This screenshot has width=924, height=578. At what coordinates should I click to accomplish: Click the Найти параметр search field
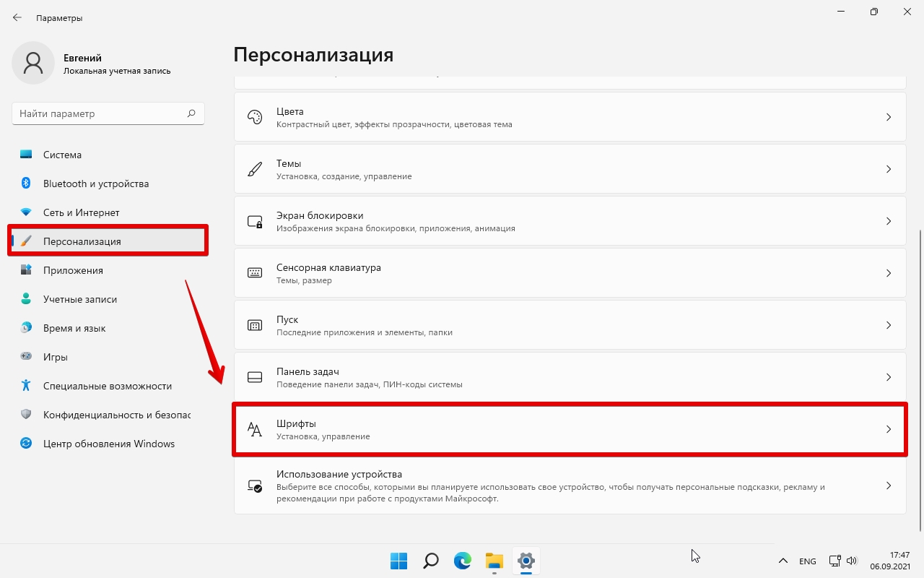108,113
